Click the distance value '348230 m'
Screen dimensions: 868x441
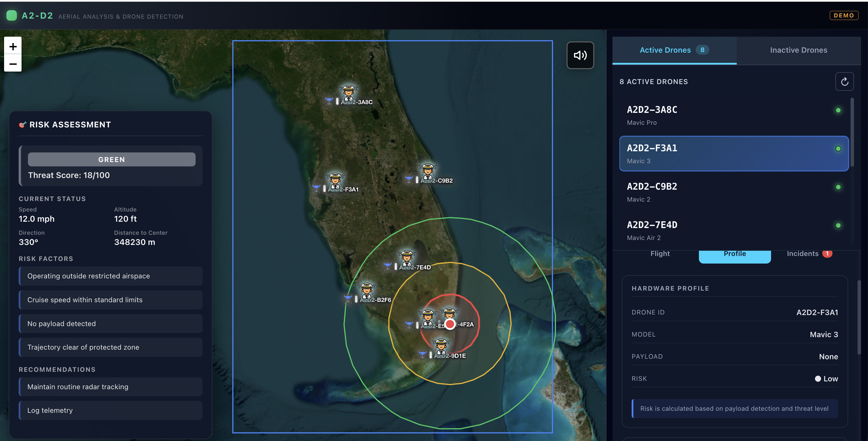tap(134, 242)
